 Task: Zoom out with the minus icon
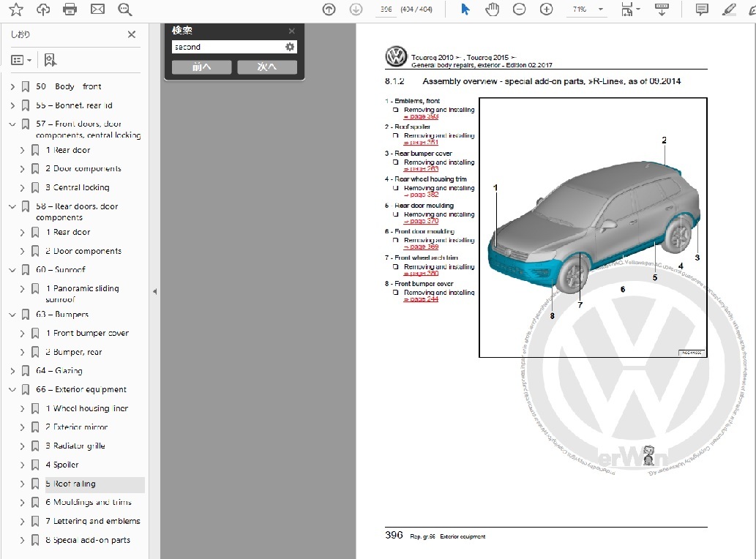(x=520, y=10)
